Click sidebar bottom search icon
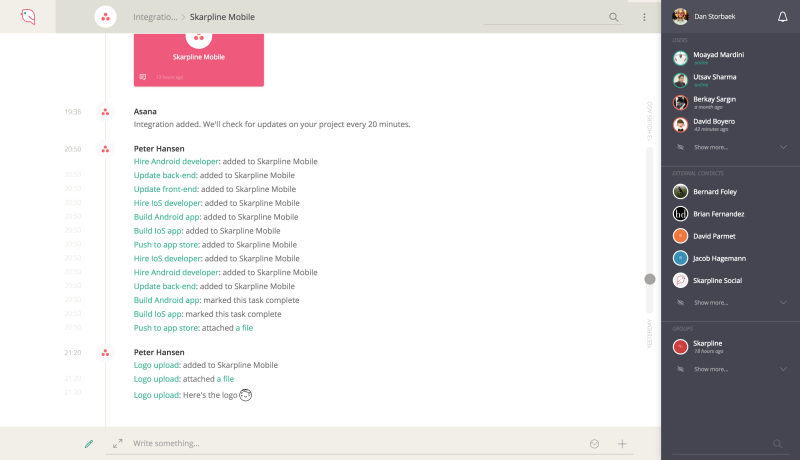The height and width of the screenshot is (460, 800). click(x=777, y=444)
